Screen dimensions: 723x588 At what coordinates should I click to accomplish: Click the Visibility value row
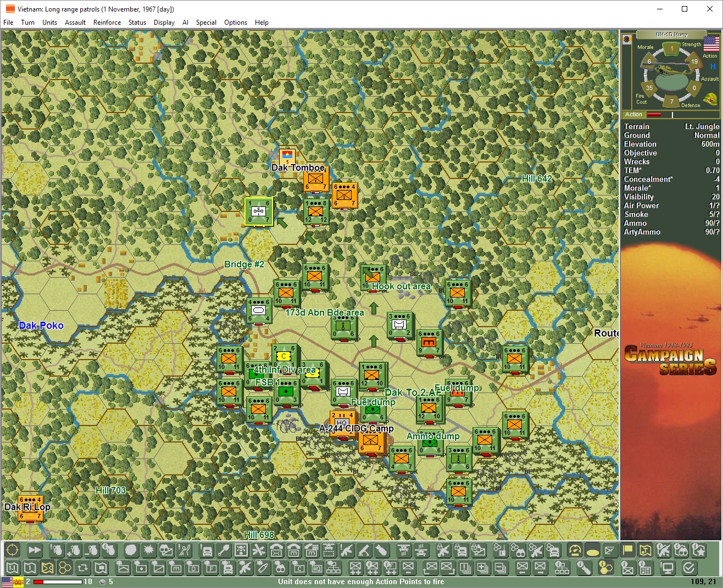[671, 197]
